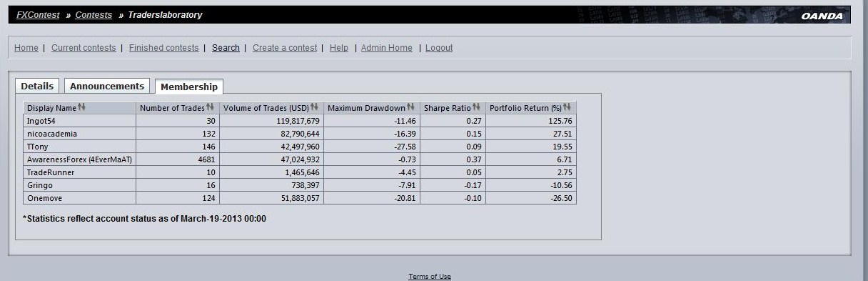868x281 pixels.
Task: Click drawdown value -11.46
Action: (404, 121)
